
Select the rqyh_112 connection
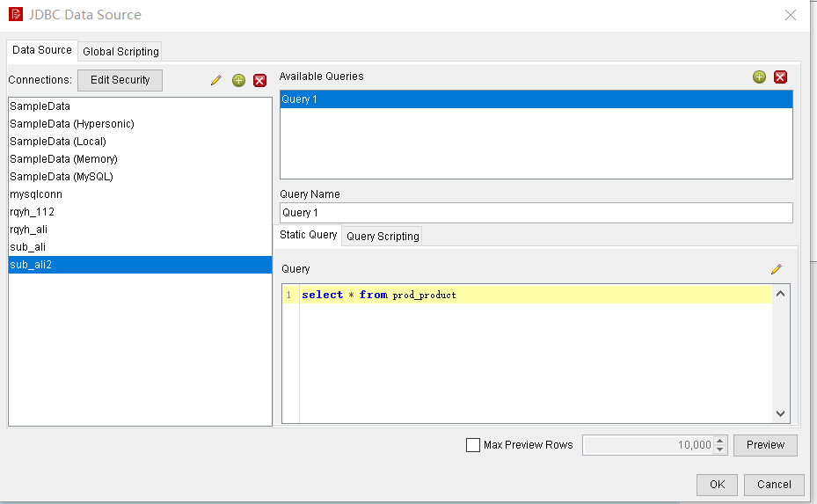(140, 212)
